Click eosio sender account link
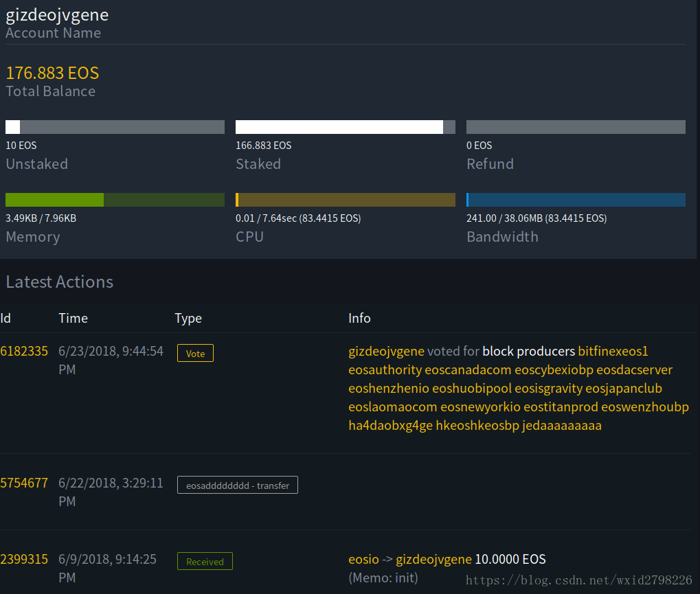The image size is (700, 594). tap(363, 560)
